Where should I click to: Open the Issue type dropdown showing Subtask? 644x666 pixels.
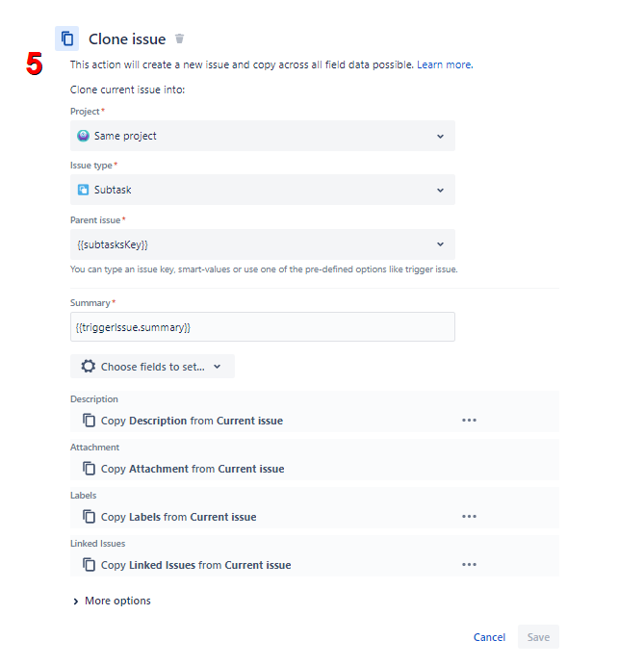click(263, 190)
